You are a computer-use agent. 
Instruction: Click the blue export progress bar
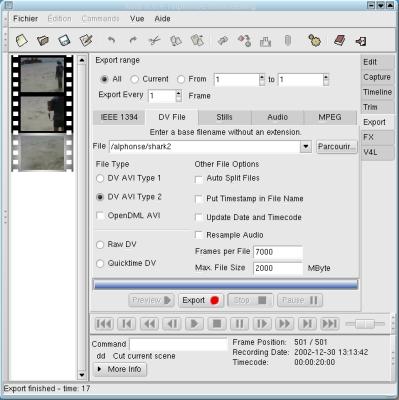coord(226,285)
